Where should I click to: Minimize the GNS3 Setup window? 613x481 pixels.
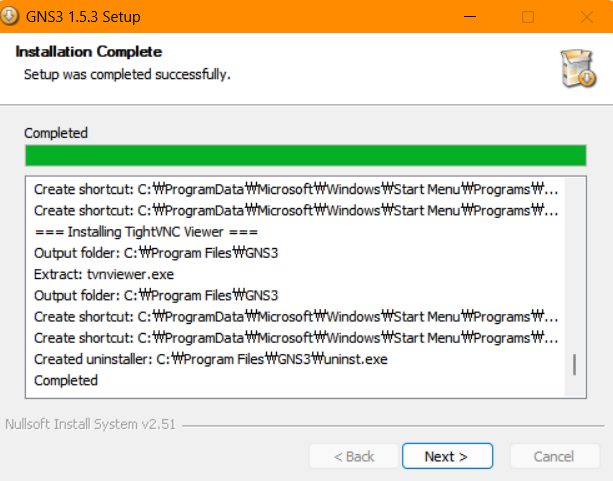click(470, 16)
